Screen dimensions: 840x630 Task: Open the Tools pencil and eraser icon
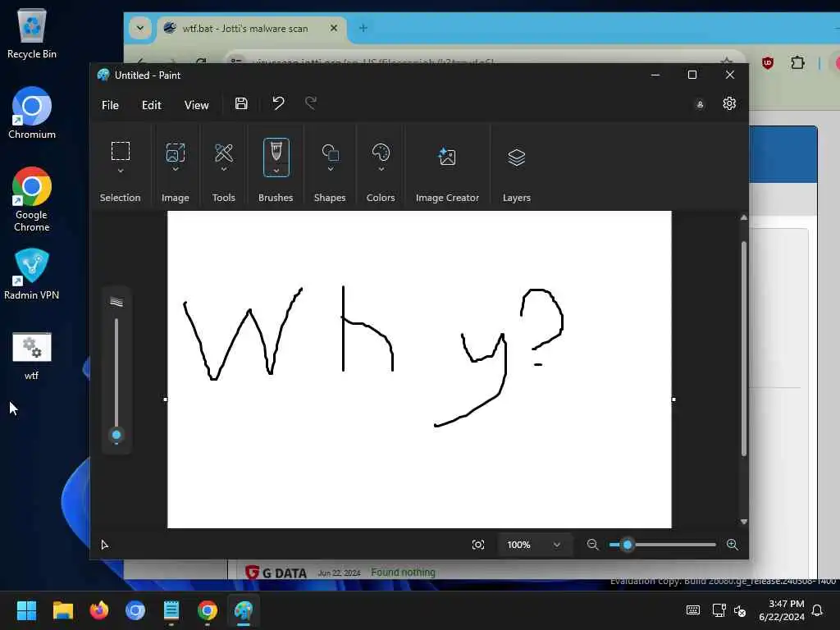[x=223, y=153]
